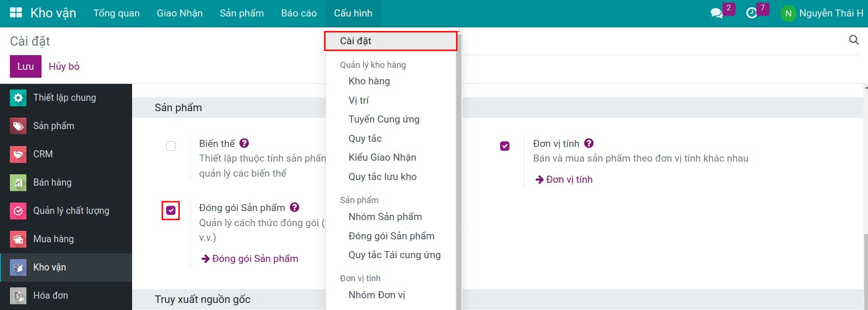This screenshot has width=868, height=310.
Task: Enable the Biến thể checkbox
Action: [x=171, y=146]
